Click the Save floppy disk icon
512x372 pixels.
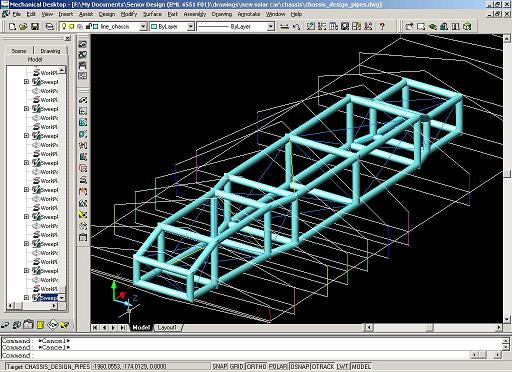pyautogui.click(x=35, y=26)
